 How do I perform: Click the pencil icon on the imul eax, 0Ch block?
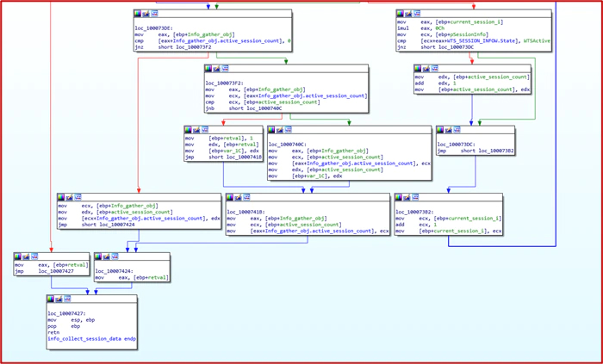pos(409,14)
